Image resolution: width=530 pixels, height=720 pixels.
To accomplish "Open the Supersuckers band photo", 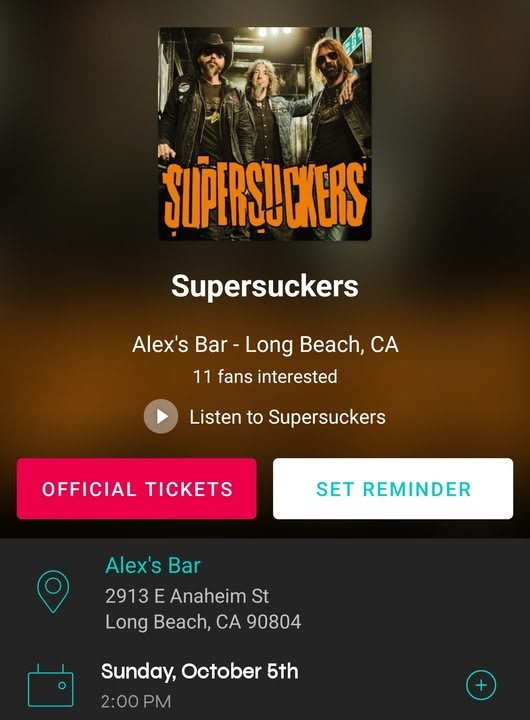I will pos(265,134).
